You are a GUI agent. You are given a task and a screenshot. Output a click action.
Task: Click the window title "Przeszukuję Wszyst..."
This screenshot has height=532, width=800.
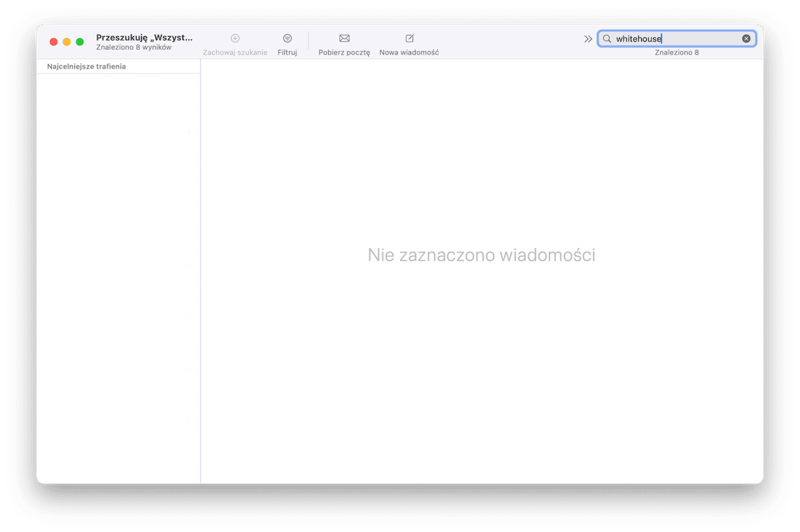pos(145,37)
